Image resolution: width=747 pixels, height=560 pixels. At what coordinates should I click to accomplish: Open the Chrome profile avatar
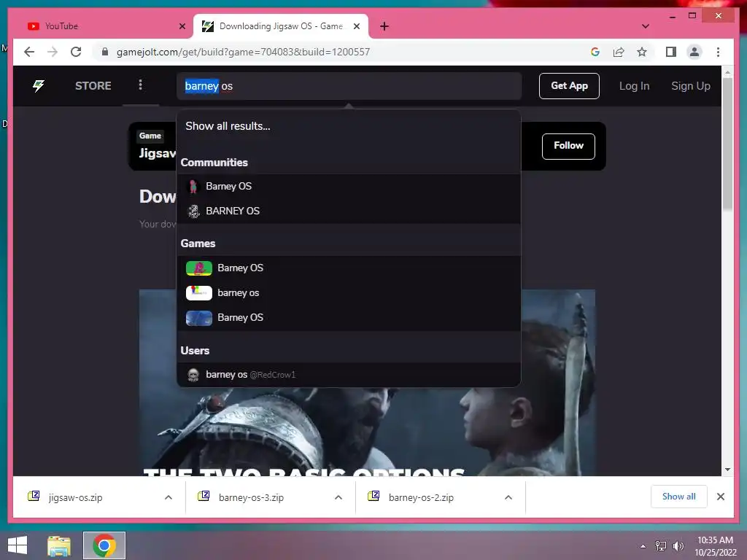tap(694, 52)
